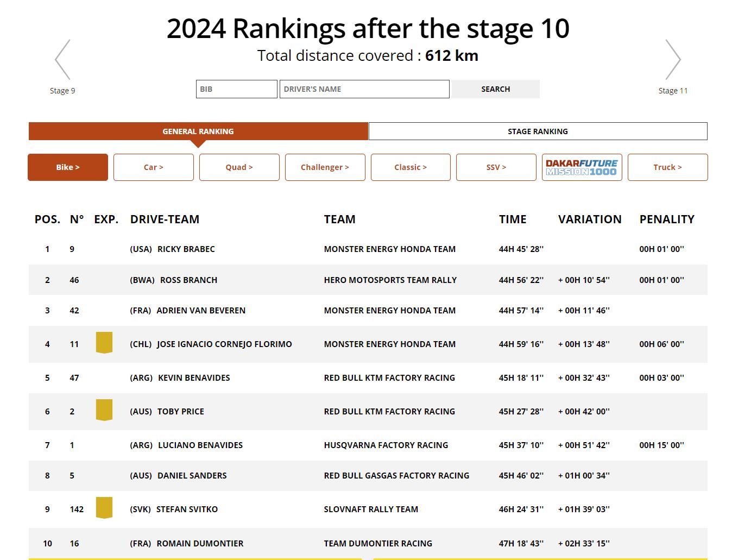Click the Driver's Name search field

pyautogui.click(x=364, y=89)
